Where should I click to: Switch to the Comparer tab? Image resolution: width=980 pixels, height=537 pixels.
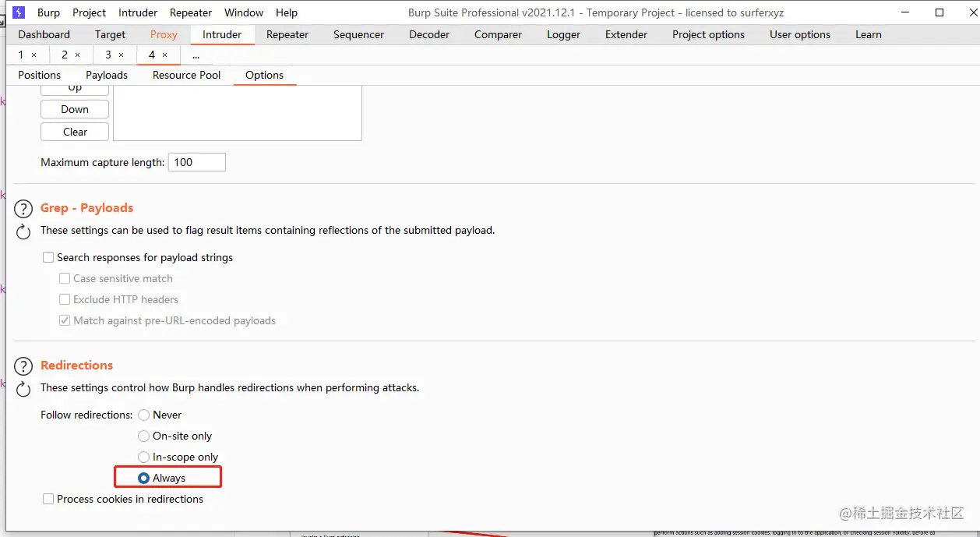coord(498,34)
